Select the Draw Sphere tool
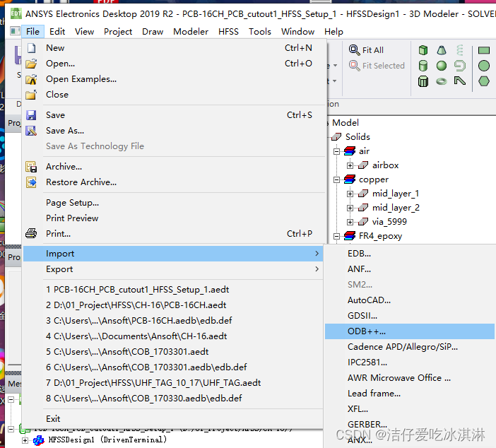 [442, 66]
